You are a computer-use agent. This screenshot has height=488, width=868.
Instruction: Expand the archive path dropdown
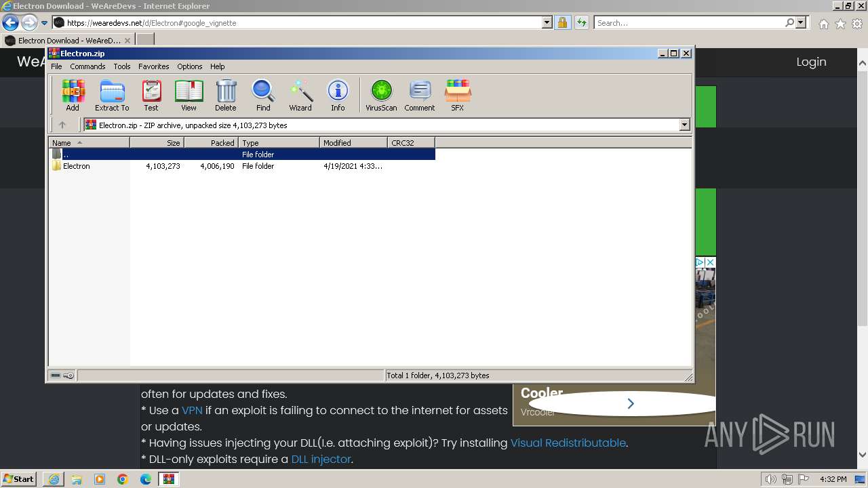click(684, 125)
